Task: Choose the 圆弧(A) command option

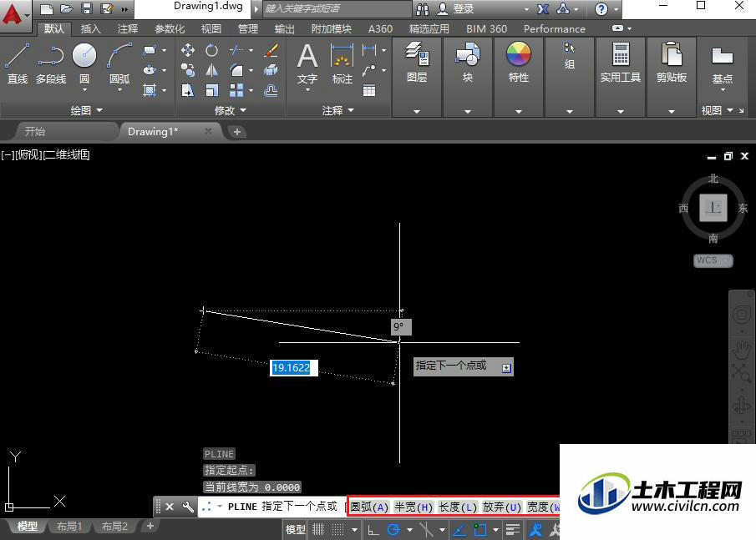Action: 369,507
